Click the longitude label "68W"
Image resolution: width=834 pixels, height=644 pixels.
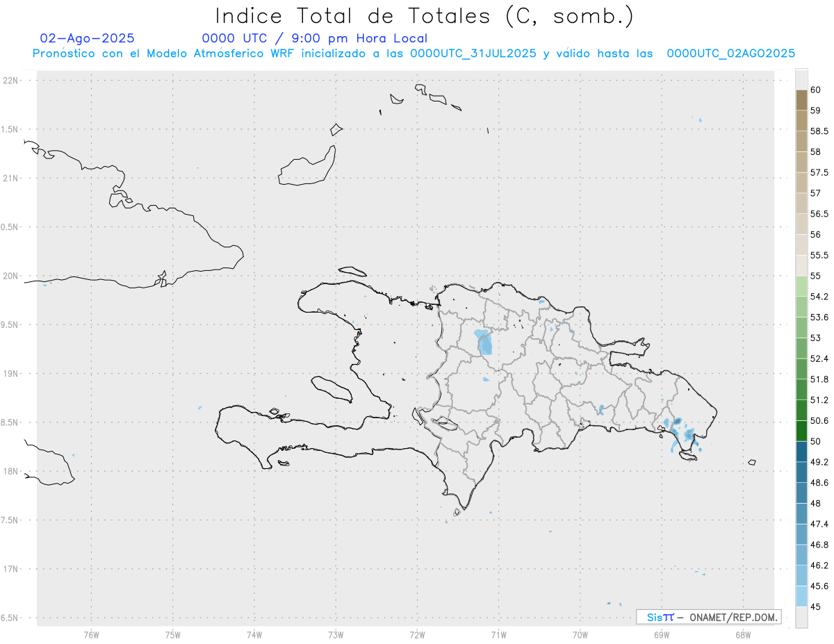pos(743,635)
